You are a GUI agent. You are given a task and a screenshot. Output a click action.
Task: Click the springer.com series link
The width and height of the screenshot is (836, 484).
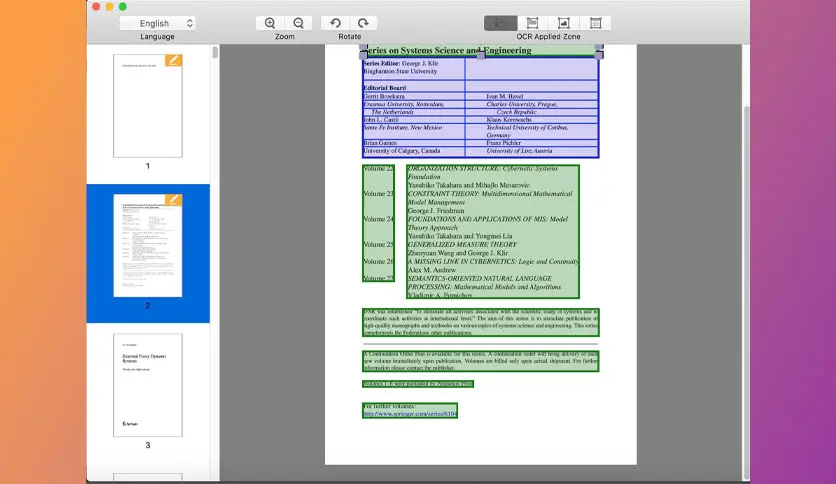[x=409, y=414]
